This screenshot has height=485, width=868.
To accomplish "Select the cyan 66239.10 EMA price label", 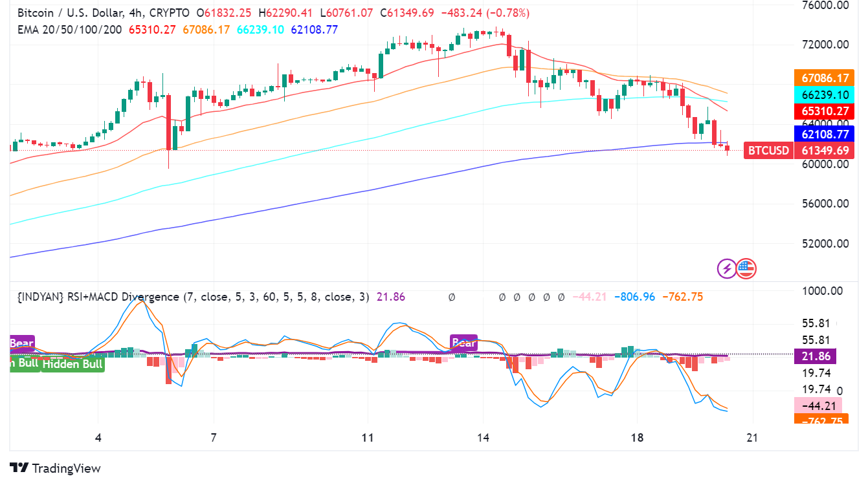I will coord(823,94).
